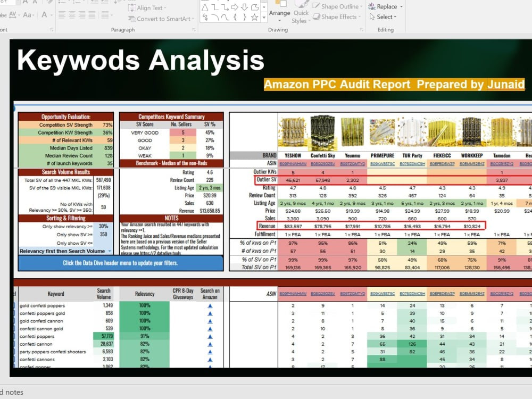Expand the Convert to SmartArt dropdown
This screenshot has height=399, width=532.
pyautogui.click(x=193, y=19)
